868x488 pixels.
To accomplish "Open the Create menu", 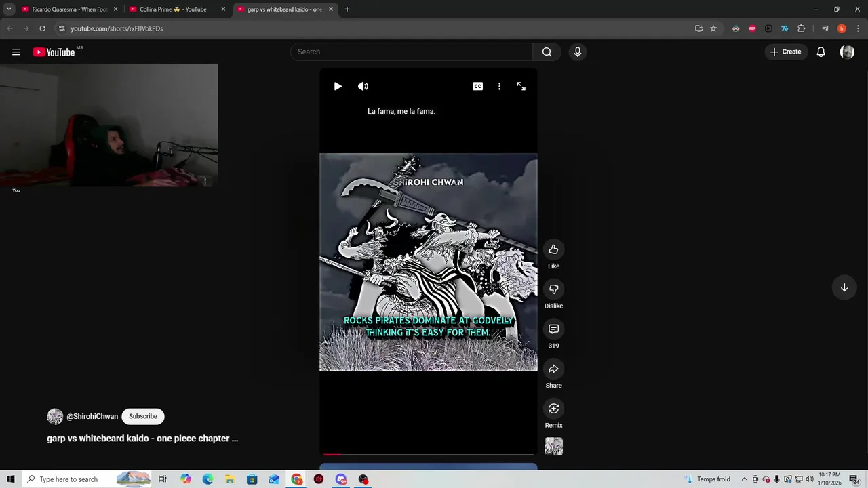I will coord(785,52).
